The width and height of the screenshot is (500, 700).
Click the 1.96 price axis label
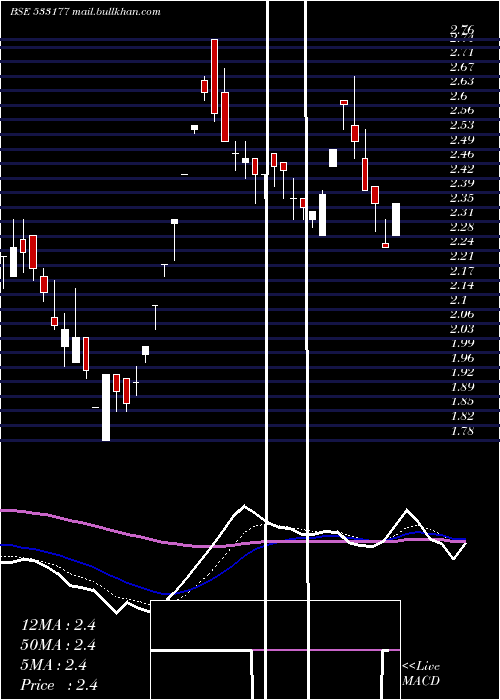pyautogui.click(x=462, y=358)
